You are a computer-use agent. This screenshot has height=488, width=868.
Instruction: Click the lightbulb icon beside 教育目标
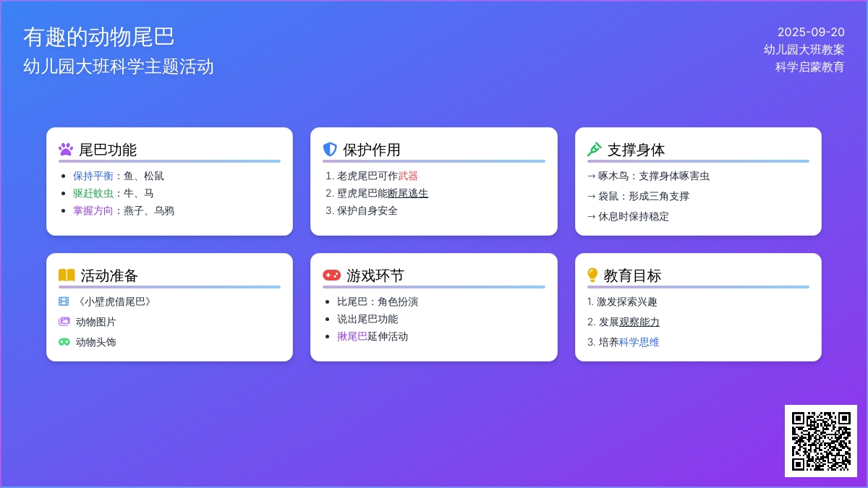coord(592,275)
